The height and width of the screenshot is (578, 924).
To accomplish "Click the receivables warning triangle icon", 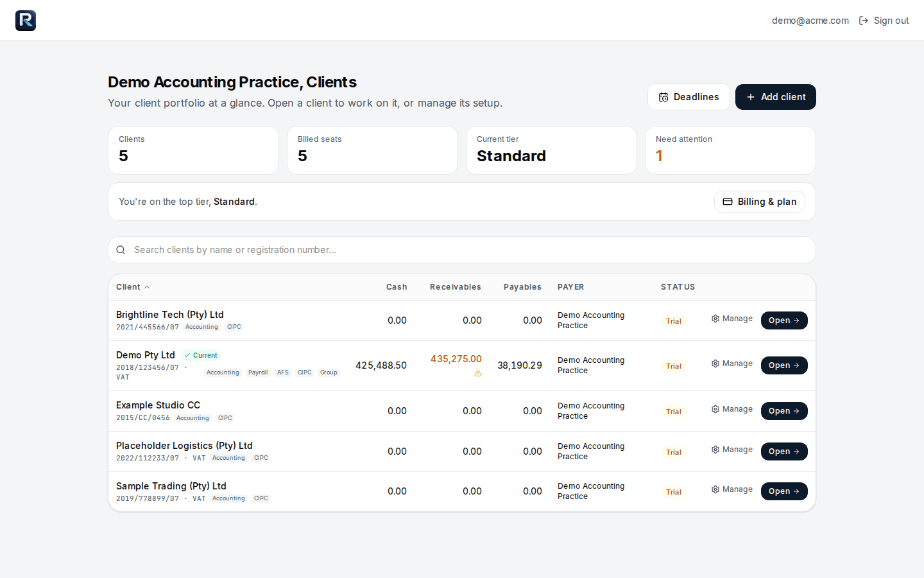I will (478, 373).
